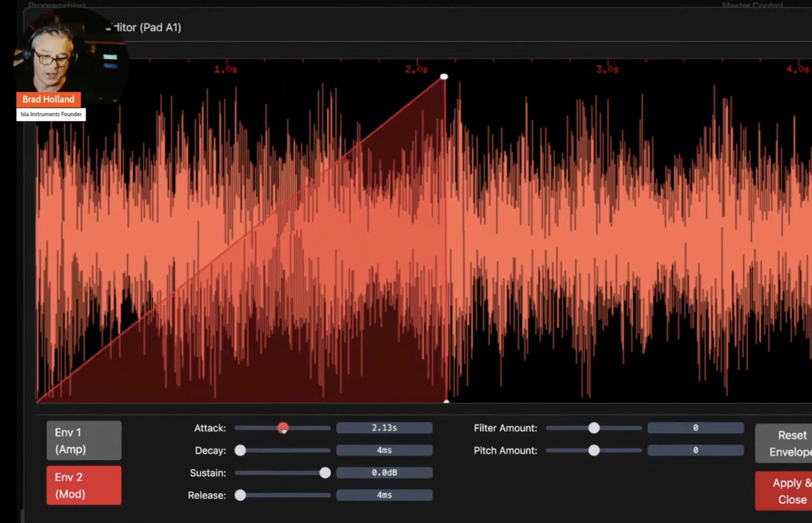Click the Decay slider handle

tap(240, 450)
